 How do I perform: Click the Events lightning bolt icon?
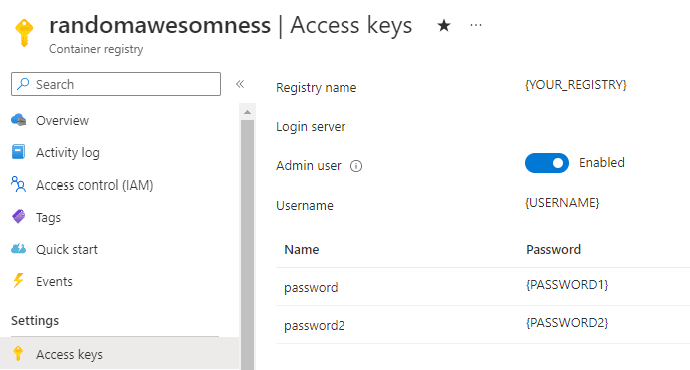[x=18, y=281]
